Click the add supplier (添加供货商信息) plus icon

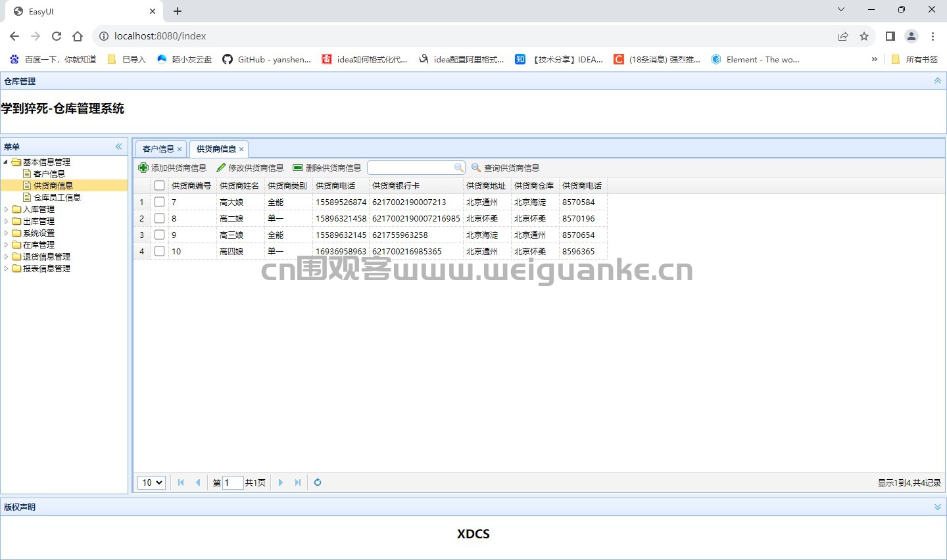pos(143,168)
